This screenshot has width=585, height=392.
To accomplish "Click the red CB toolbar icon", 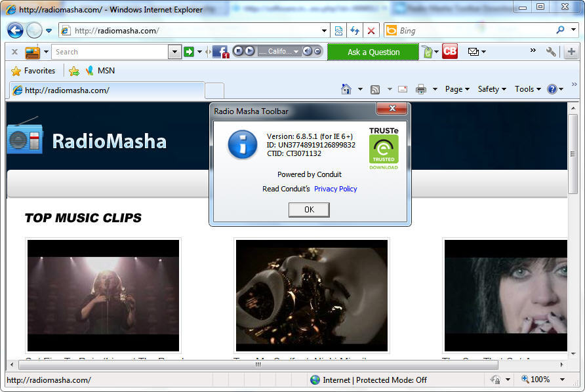I will [449, 52].
